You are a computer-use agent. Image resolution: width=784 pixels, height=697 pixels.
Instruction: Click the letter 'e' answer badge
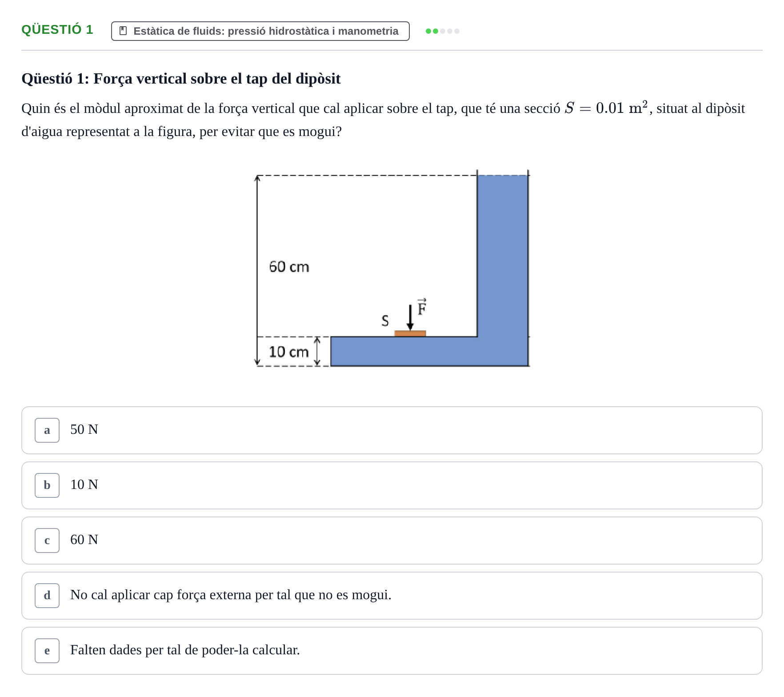(47, 651)
